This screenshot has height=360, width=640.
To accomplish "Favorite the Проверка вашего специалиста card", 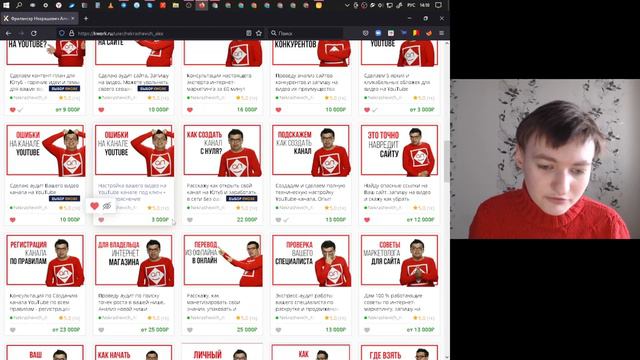I will coord(278,330).
